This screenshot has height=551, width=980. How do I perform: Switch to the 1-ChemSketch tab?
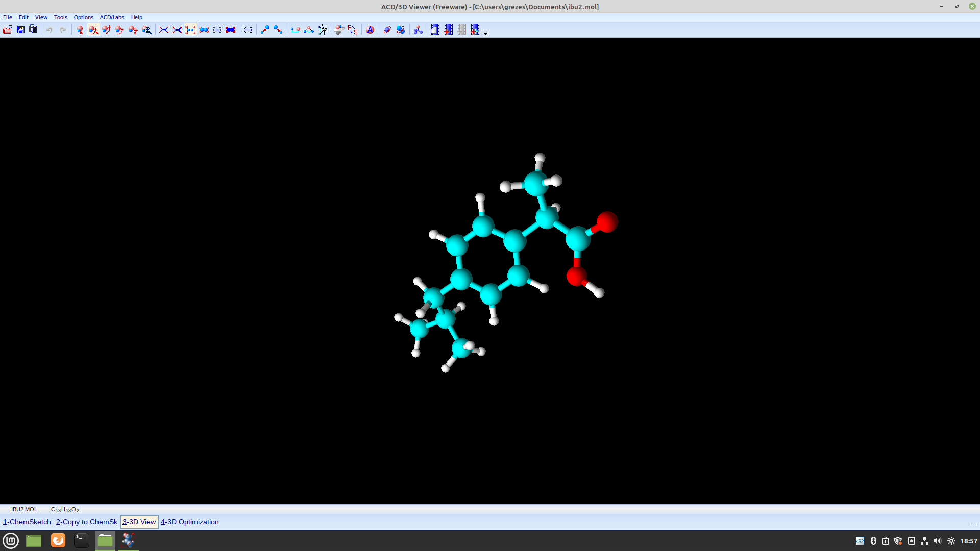[x=27, y=522]
